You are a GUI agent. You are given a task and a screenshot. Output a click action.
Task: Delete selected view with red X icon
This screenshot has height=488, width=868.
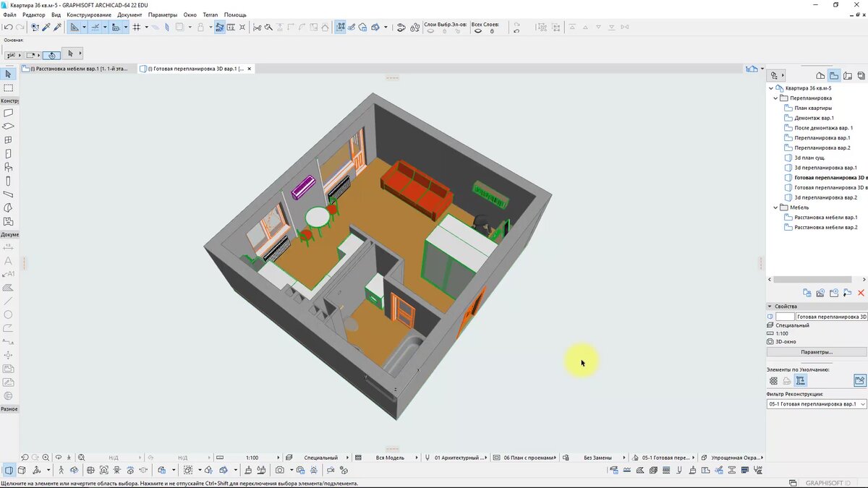[861, 293]
